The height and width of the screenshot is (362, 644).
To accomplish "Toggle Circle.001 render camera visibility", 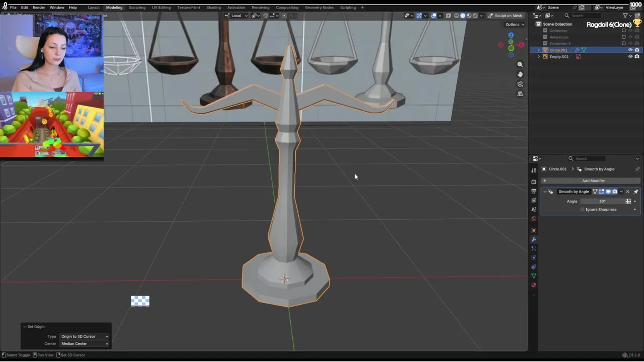I will (x=637, y=50).
